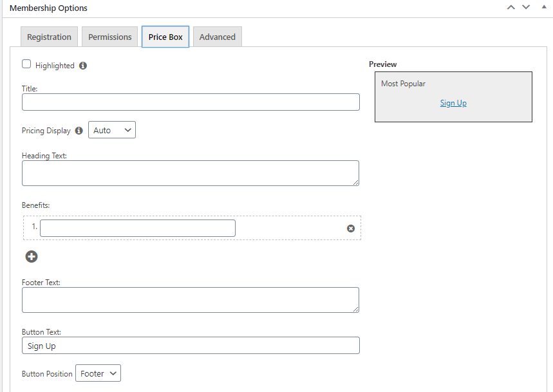This screenshot has height=392, width=553.
Task: Open the Permissions tab
Action: (x=110, y=37)
